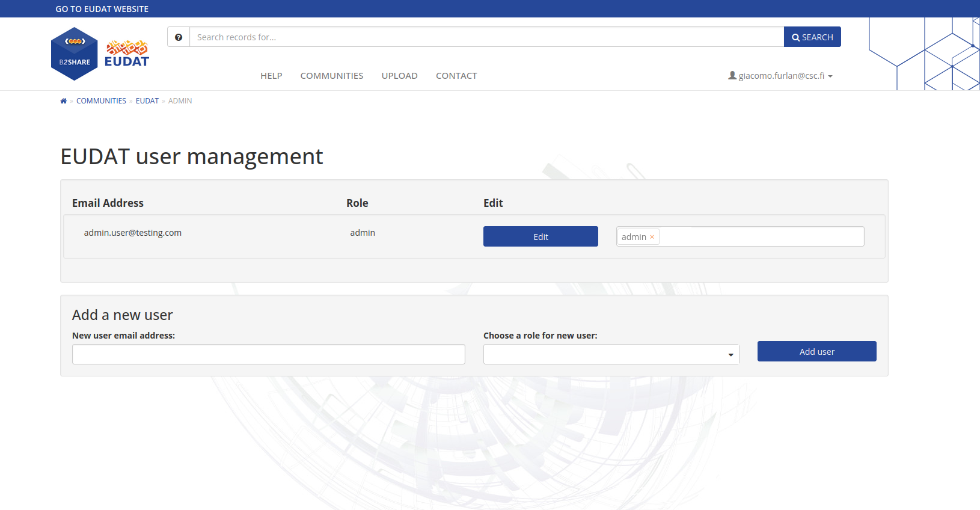Focus the Search records input field
The height and width of the screenshot is (510, 980).
[x=486, y=37]
